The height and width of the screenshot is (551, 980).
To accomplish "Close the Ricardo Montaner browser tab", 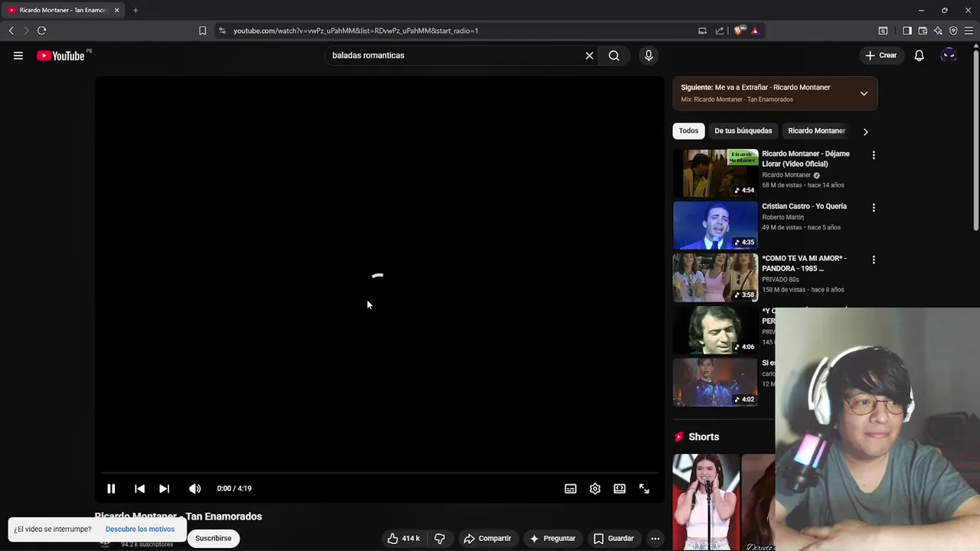I will click(116, 10).
